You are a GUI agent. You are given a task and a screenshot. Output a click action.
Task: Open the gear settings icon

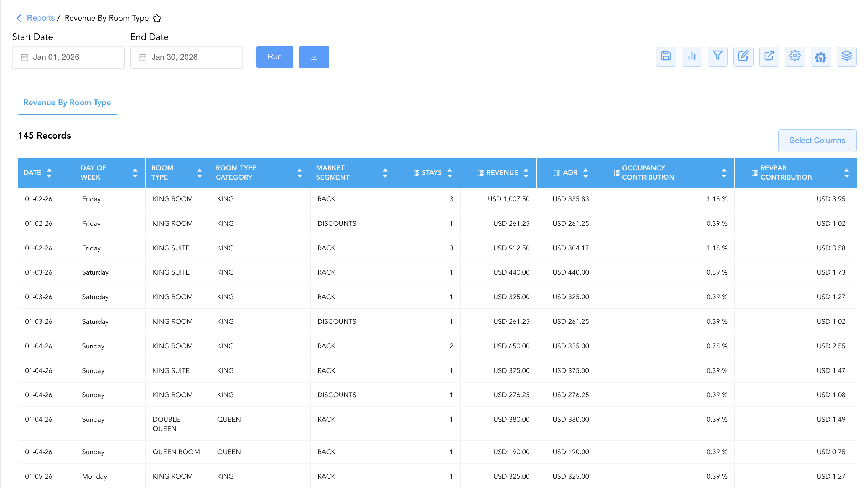pos(795,56)
